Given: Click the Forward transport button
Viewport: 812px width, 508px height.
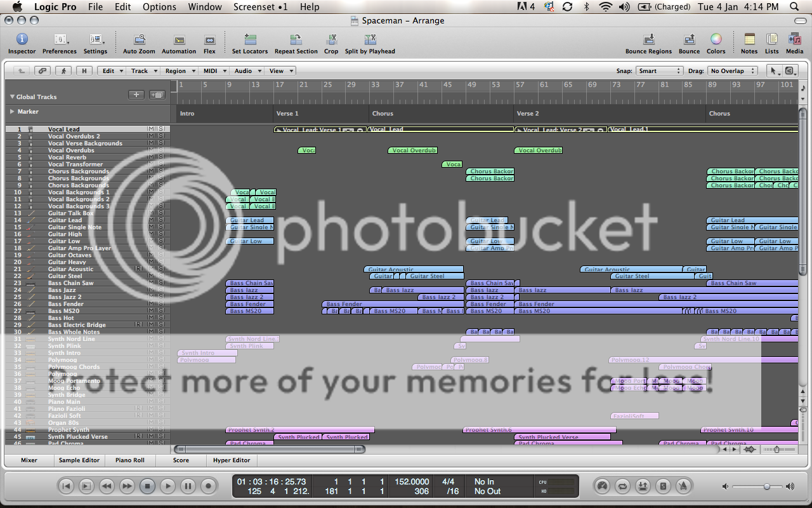Looking at the screenshot, I should (127, 486).
